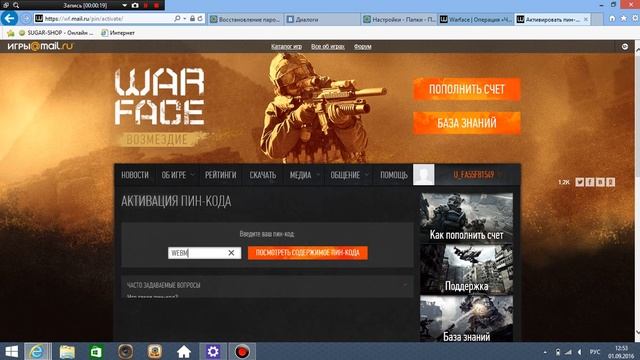Open the Windows Start button

(11, 351)
